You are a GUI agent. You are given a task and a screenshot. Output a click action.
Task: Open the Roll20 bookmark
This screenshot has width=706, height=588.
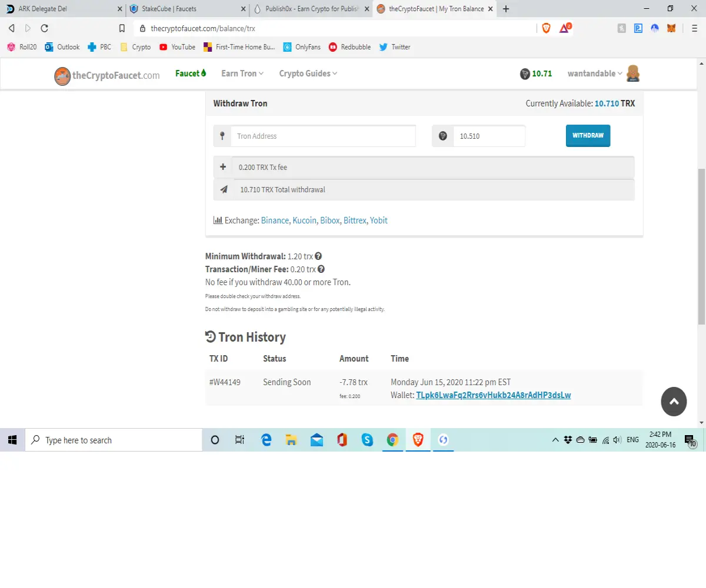tap(22, 47)
